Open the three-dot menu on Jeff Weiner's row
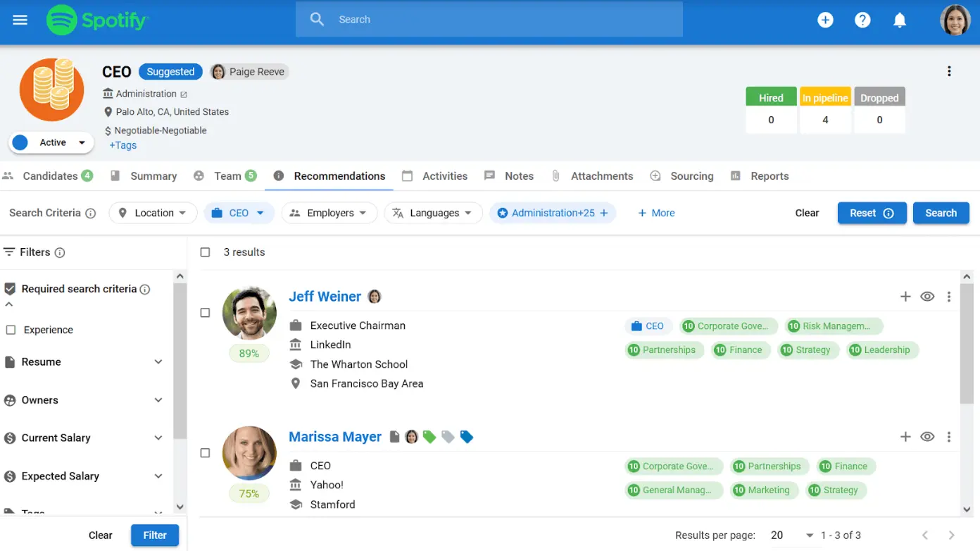980x551 pixels. 949,296
